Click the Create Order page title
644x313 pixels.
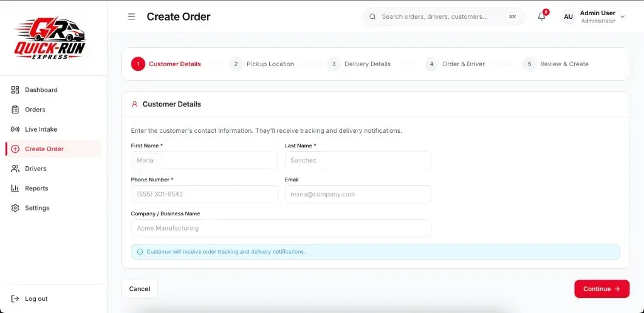pyautogui.click(x=178, y=17)
